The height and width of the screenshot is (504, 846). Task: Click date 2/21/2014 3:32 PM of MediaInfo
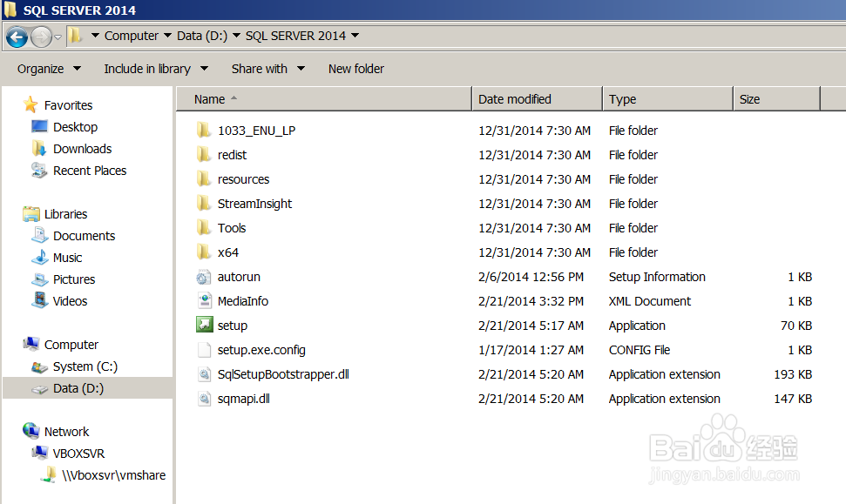tap(531, 301)
